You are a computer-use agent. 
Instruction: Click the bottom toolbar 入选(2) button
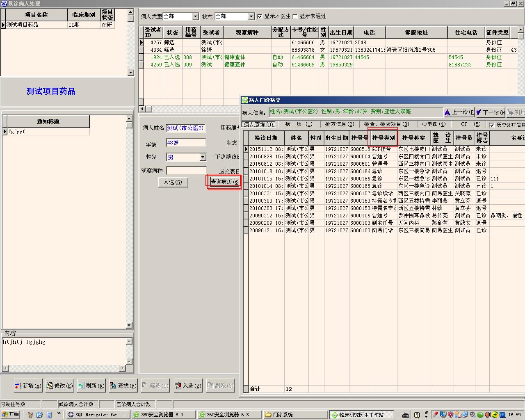(x=188, y=386)
